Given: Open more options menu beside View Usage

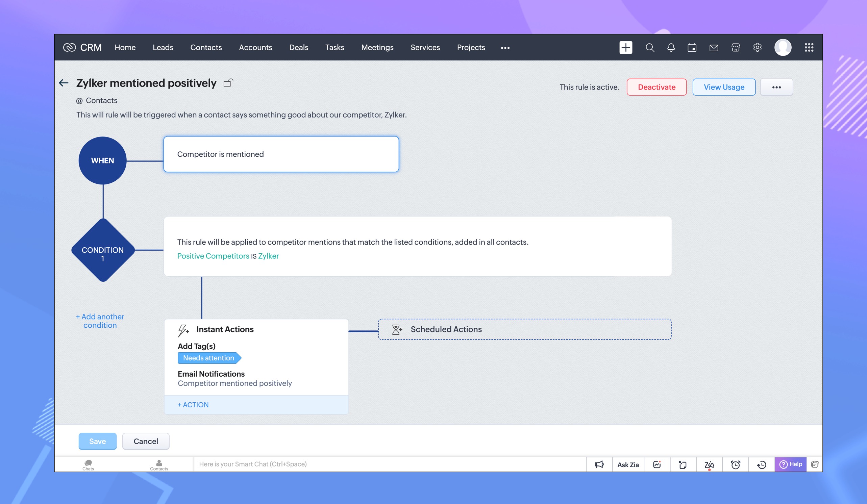Looking at the screenshot, I should click(776, 87).
